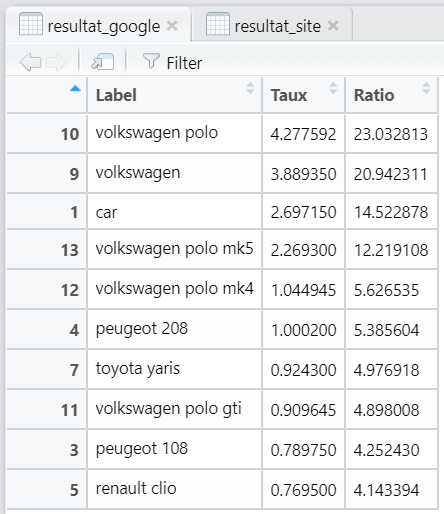Screen dimensions: 444x514
Task: Click Taux value 0.924300
Action: click(x=303, y=370)
